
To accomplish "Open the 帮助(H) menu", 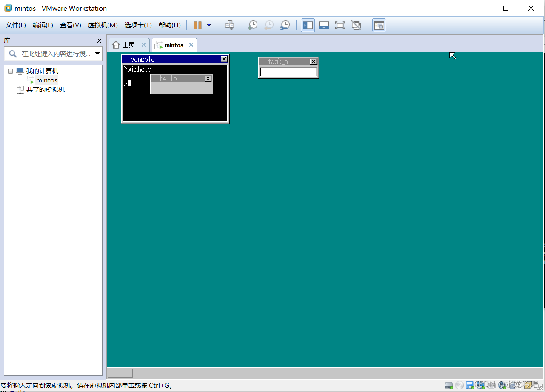I will [x=170, y=25].
